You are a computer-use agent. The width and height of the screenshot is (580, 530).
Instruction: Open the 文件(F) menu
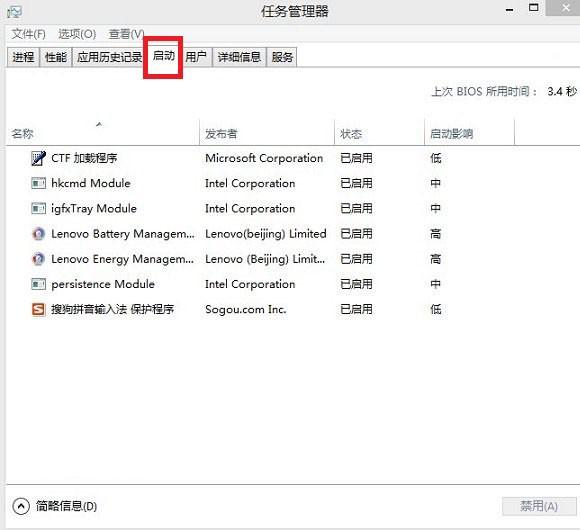[28, 34]
